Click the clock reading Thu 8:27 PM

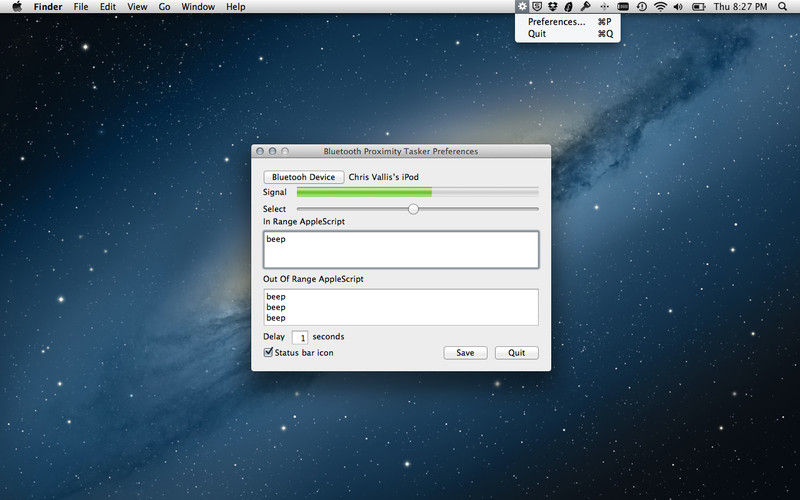(x=740, y=7)
